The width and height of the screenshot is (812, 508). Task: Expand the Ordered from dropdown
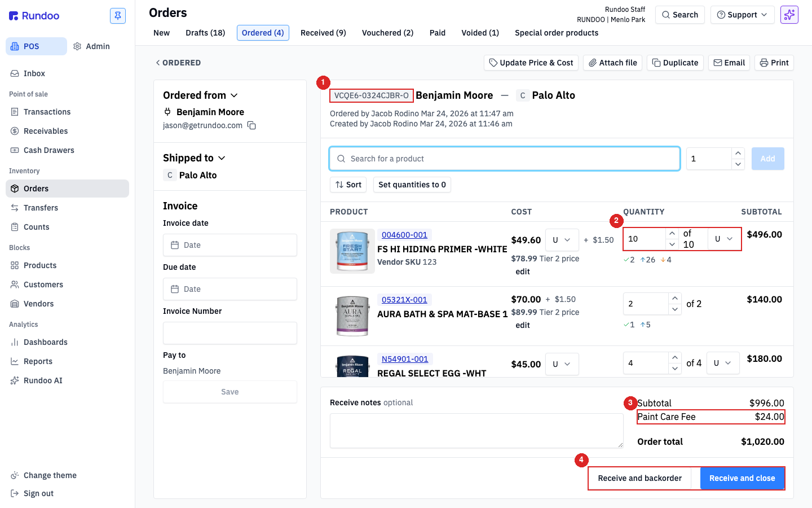coord(200,95)
